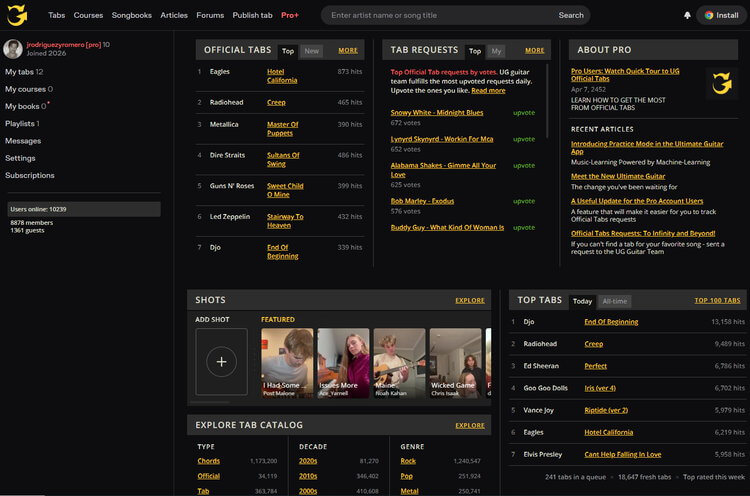Open Hotel California official tab link

point(282,76)
